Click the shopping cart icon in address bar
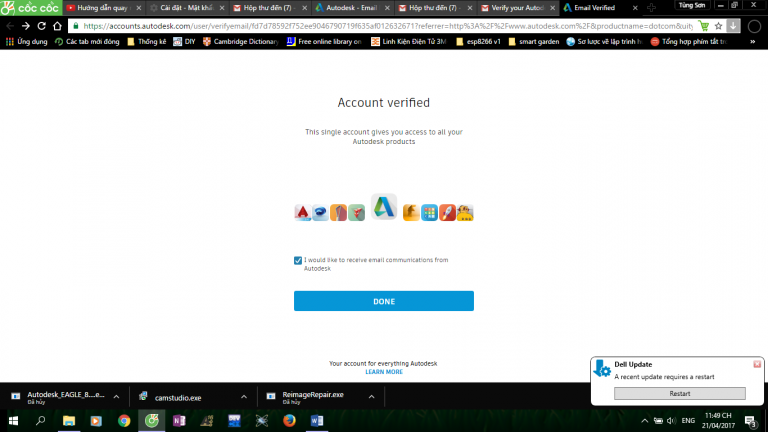Viewport: 768px width, 432px height. point(704,26)
